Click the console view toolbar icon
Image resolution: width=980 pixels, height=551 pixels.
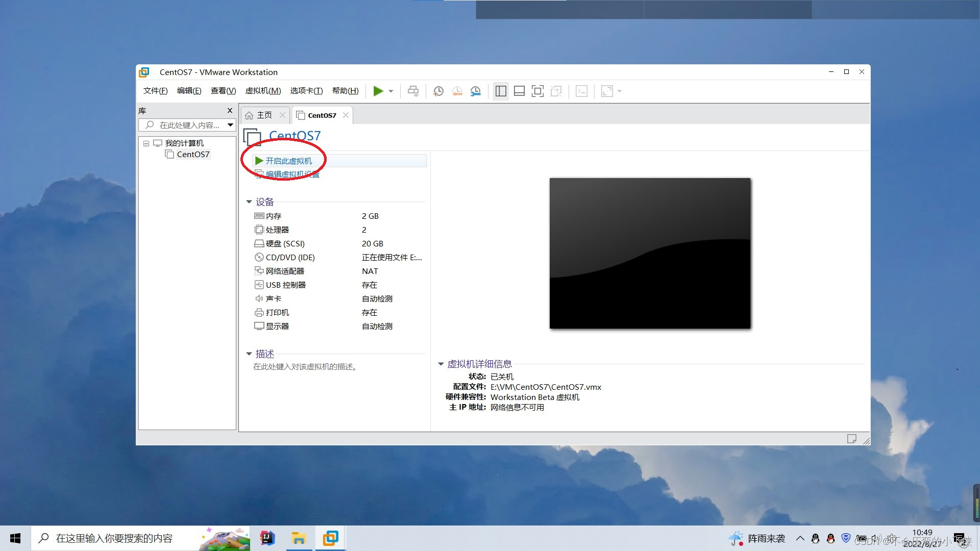pyautogui.click(x=581, y=91)
